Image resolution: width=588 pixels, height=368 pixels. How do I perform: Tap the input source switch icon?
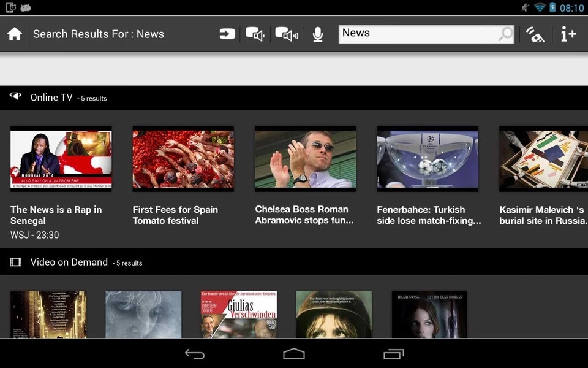[227, 34]
